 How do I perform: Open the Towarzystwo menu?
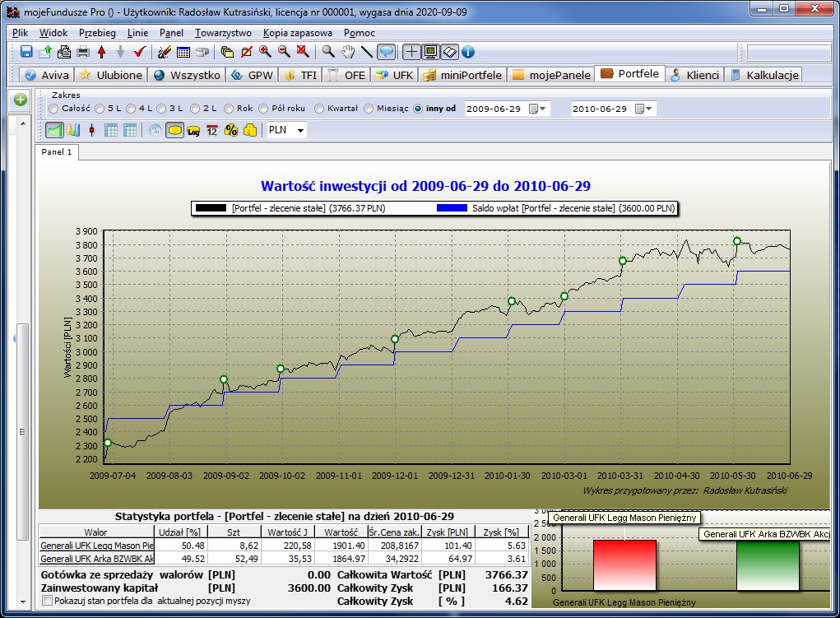223,33
